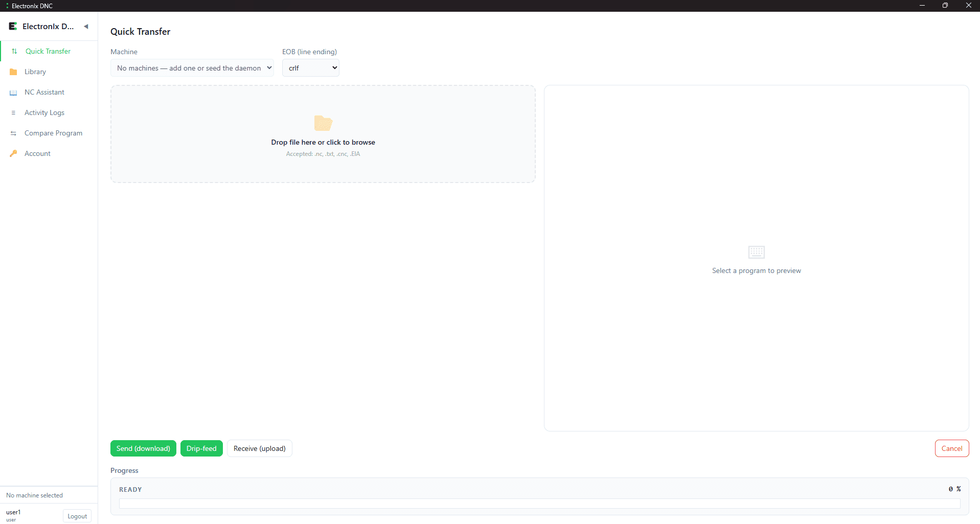
Task: Click the progress bar track
Action: coord(540,504)
